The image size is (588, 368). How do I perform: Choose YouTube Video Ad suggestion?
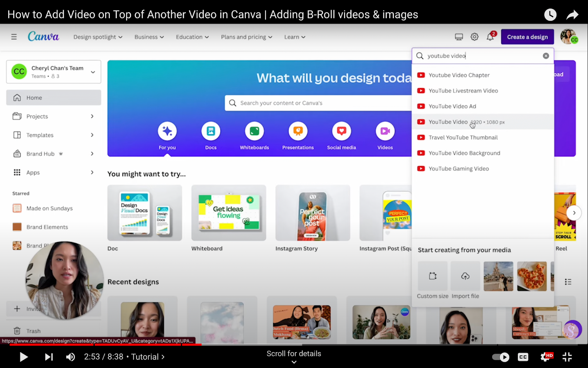483,106
